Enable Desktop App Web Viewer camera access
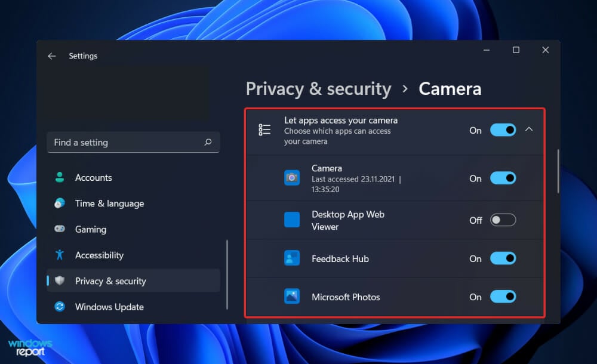 tap(503, 220)
